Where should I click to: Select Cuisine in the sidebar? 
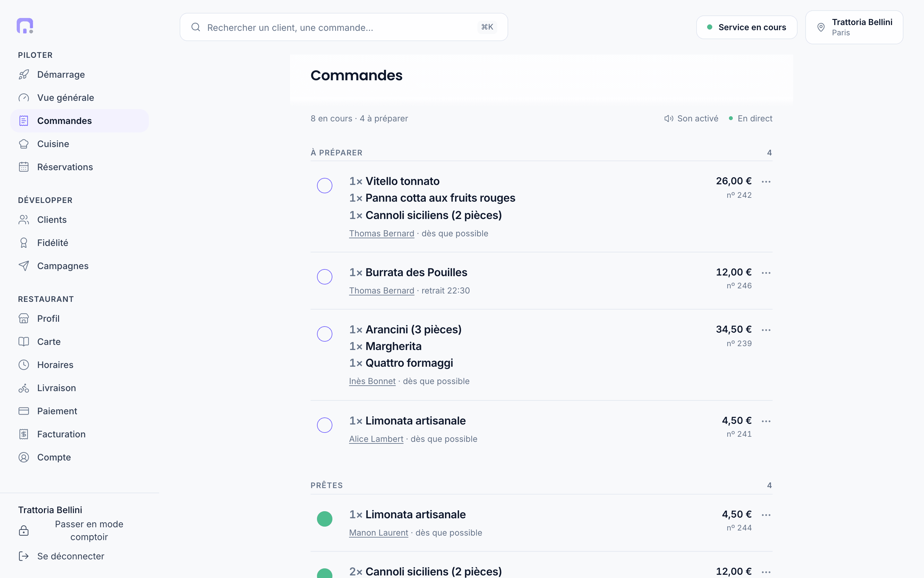point(80,144)
